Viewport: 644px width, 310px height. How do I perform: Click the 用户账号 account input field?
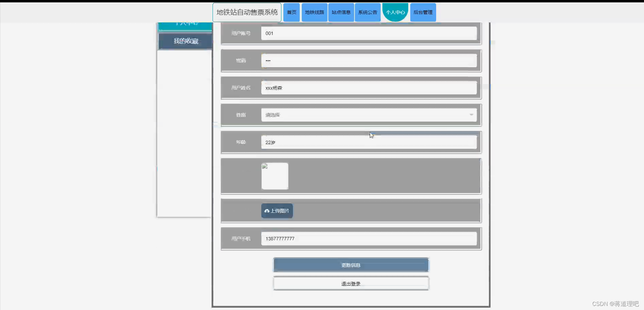pos(369,33)
